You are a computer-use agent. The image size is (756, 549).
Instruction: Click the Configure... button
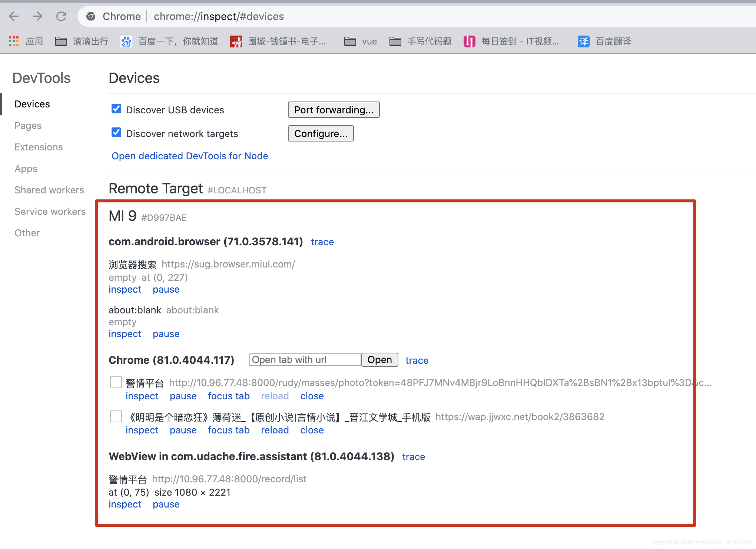click(x=321, y=133)
